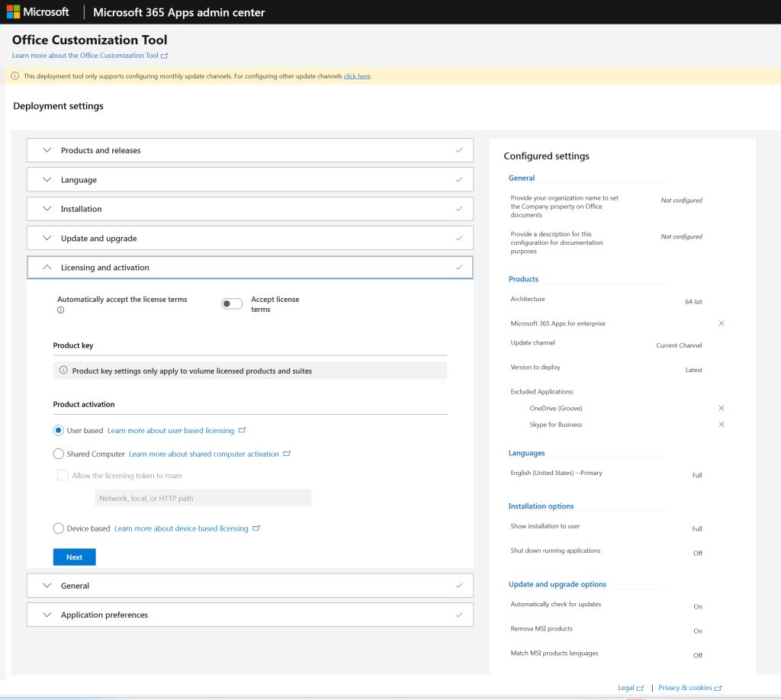Click 'Shut down running applications' setting

coord(555,551)
